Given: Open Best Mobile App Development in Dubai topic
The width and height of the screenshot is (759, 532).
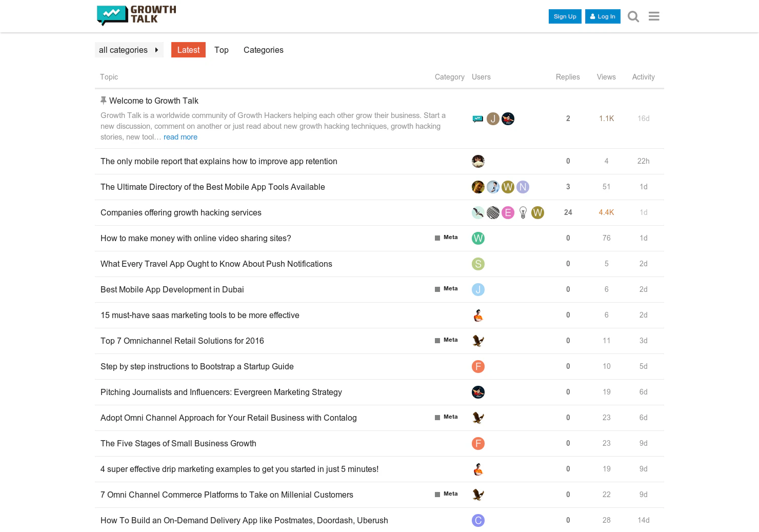Looking at the screenshot, I should click(172, 289).
